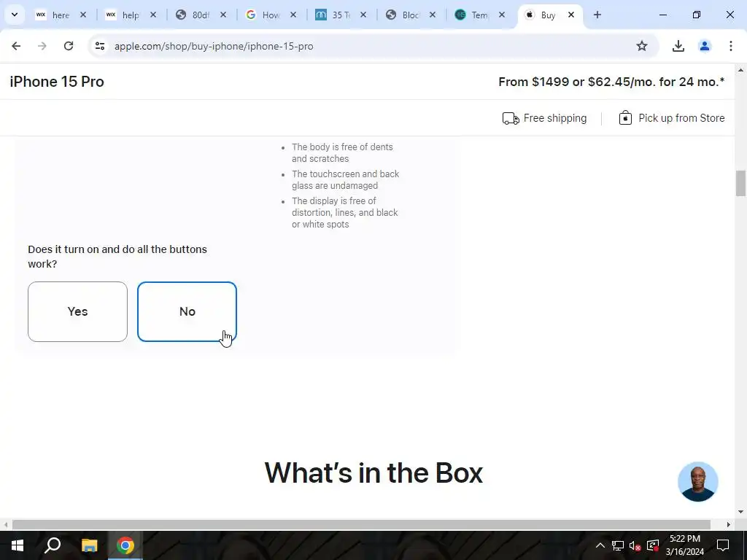Click the muted volume tray icon
This screenshot has height=560, width=747.
[635, 545]
